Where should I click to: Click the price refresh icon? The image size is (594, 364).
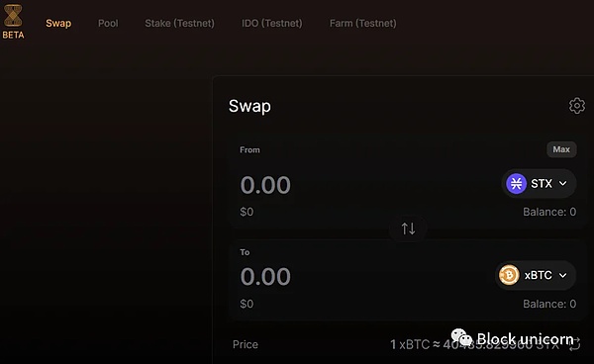click(x=574, y=343)
